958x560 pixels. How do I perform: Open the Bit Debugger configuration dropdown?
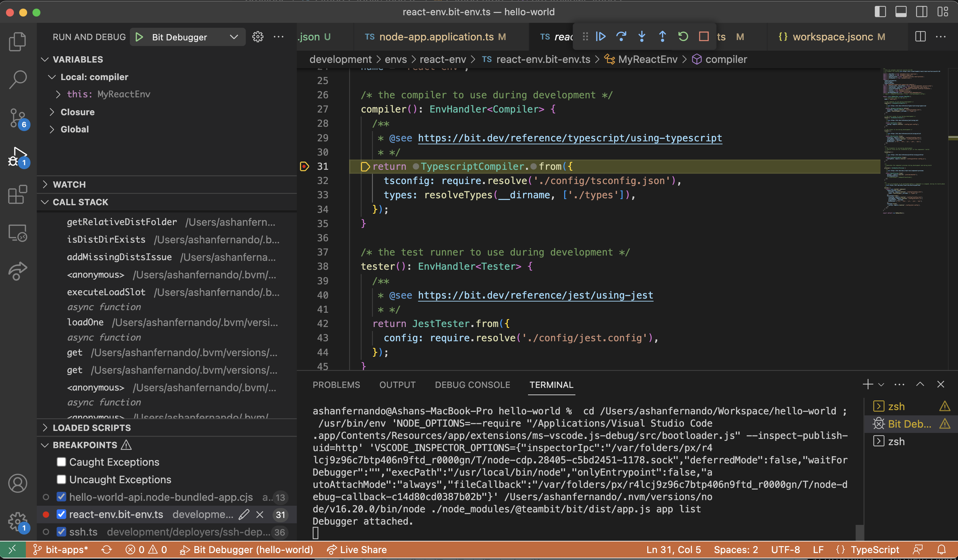(x=233, y=37)
